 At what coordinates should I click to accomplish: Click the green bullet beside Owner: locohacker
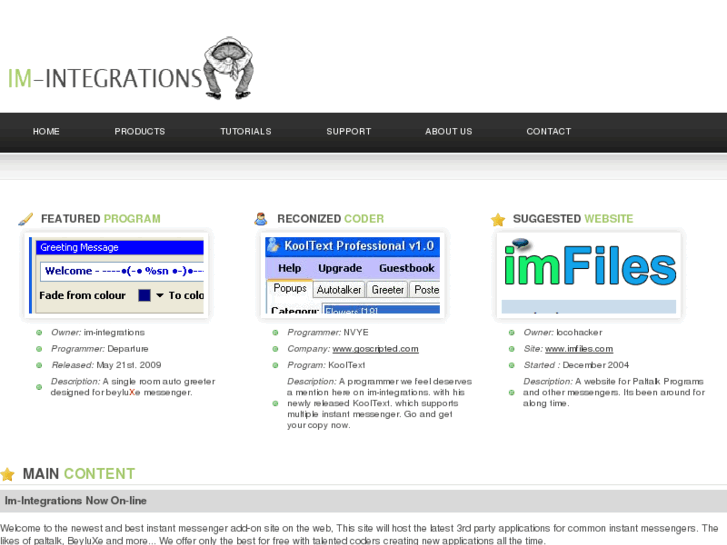[511, 333]
